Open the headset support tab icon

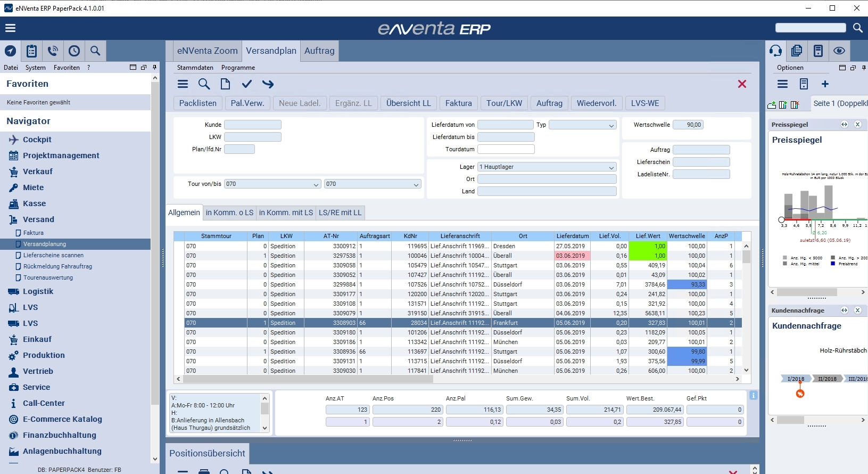coord(775,51)
